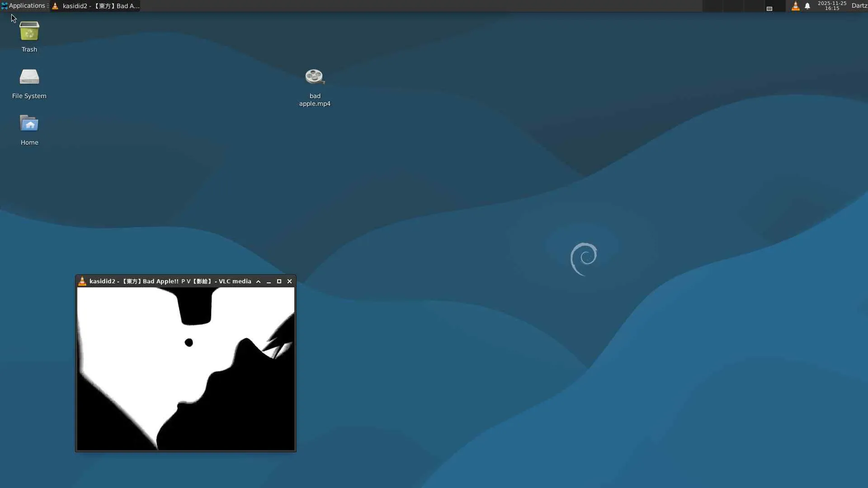Close the VLC media player window

290,282
